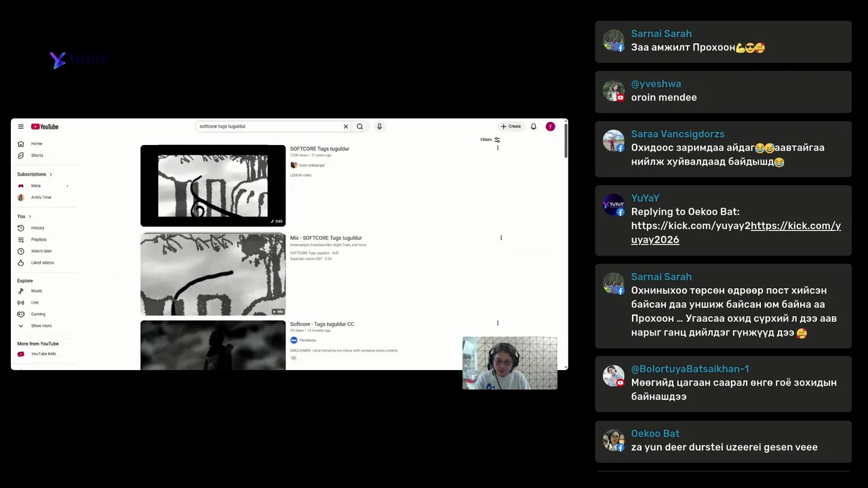Open title Softcore - Tugs tuguldur CC
Viewport: 868px width, 488px height.
click(322, 324)
